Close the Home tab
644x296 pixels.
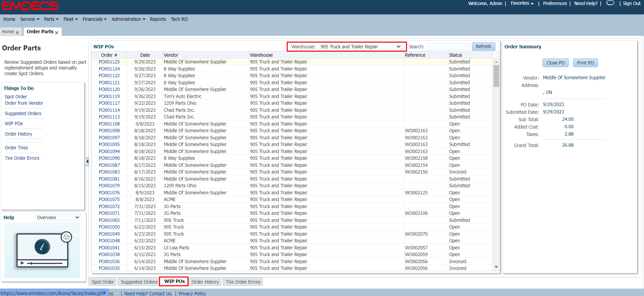point(17,33)
